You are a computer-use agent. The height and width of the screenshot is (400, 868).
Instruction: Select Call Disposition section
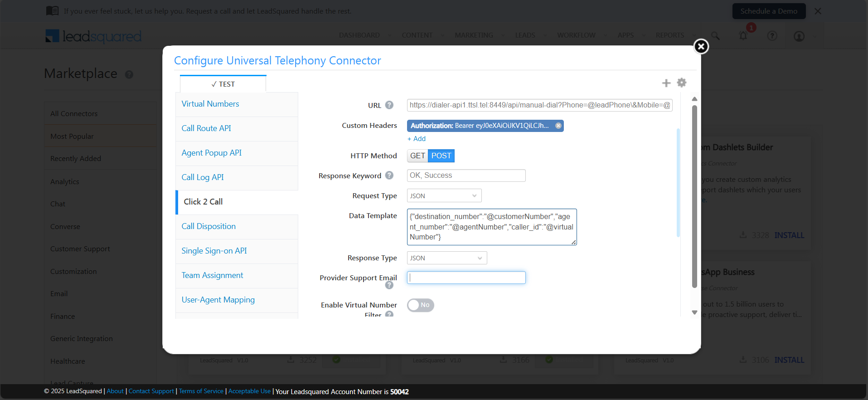[237, 227]
